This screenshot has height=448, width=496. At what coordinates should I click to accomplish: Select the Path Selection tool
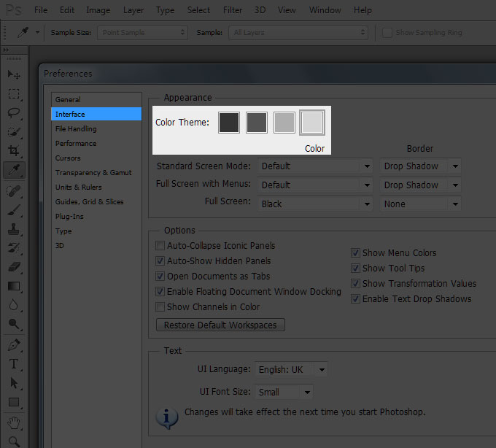click(x=14, y=383)
